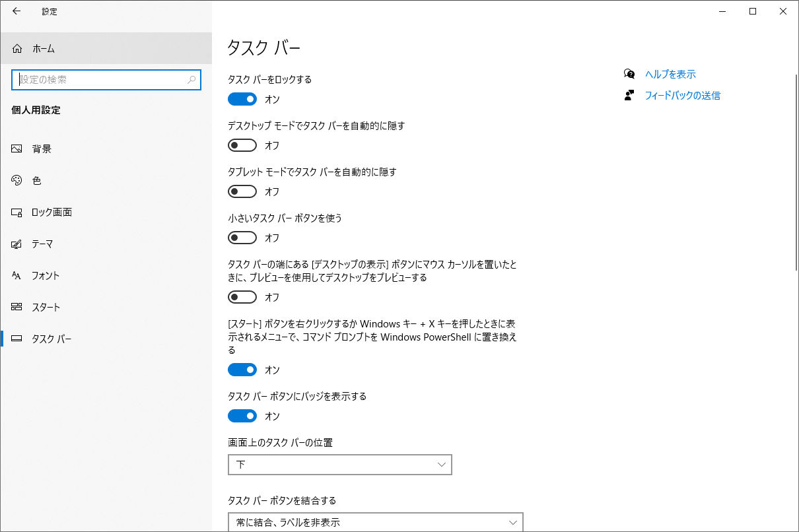Click 個人用設定 section heading
The height and width of the screenshot is (532, 799).
36,110
